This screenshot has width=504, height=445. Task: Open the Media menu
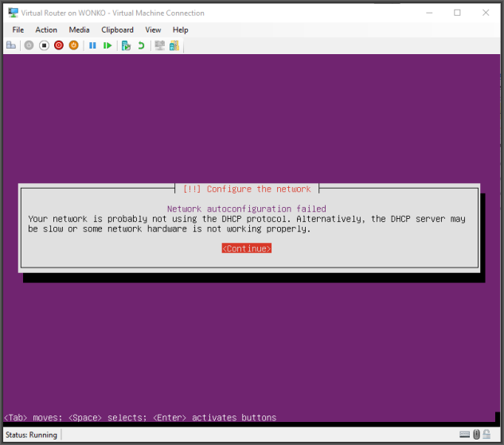(79, 30)
